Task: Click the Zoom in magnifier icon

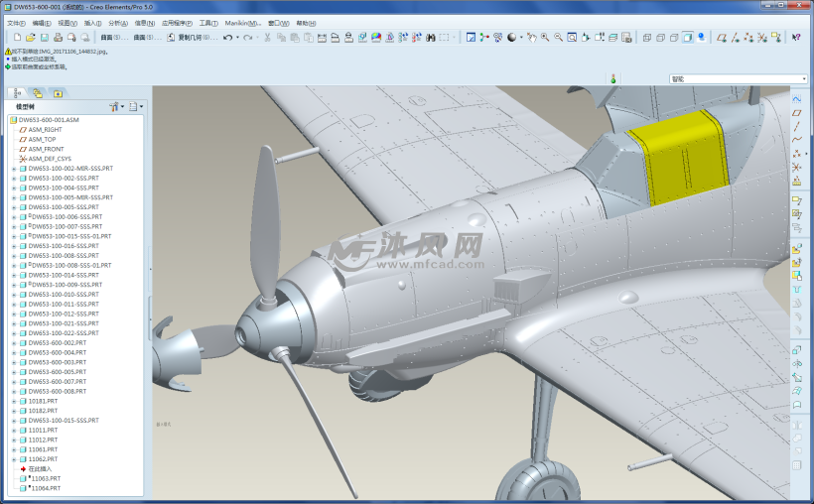Action: pos(545,38)
